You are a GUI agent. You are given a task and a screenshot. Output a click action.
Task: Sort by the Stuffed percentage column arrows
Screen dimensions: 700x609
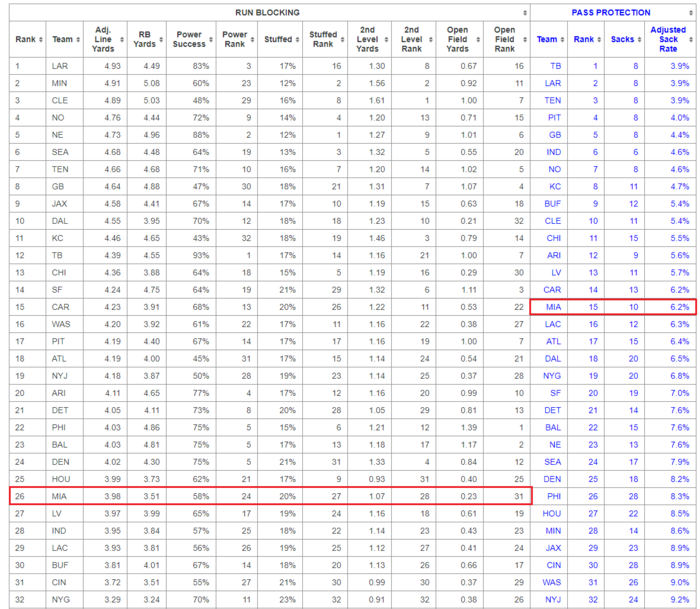(x=297, y=39)
